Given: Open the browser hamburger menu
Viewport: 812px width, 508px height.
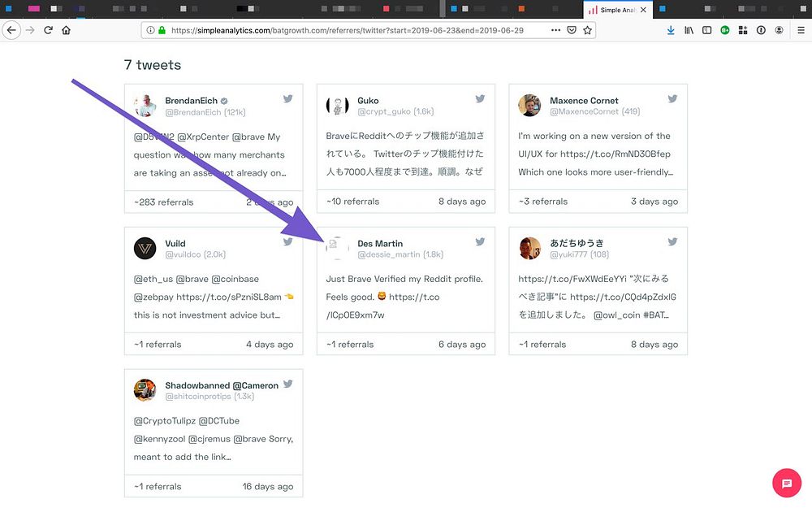Looking at the screenshot, I should pos(801,30).
